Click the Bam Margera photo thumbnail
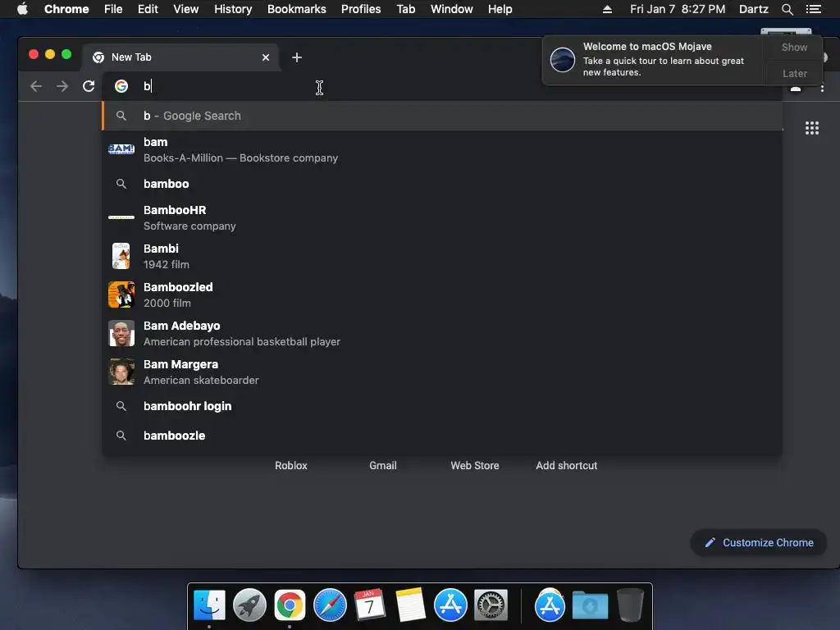Viewport: 840px width, 630px height. [121, 372]
